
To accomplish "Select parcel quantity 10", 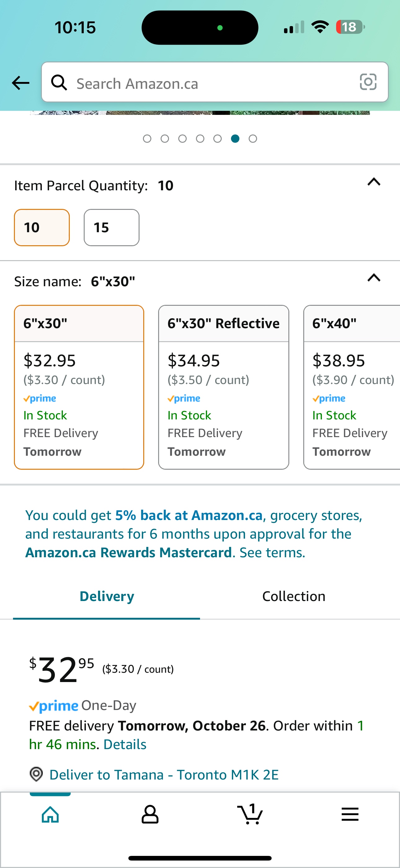I will point(42,228).
